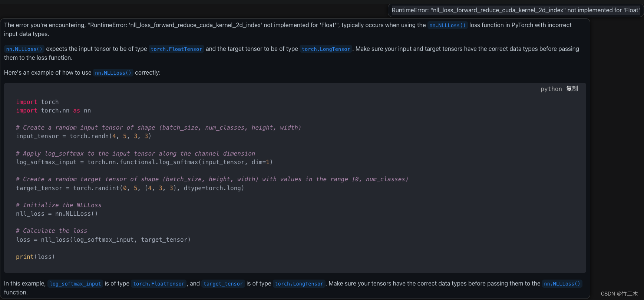Click the log_softmax_input assignment line
Viewport: 644px width, 300px height.
tap(145, 162)
